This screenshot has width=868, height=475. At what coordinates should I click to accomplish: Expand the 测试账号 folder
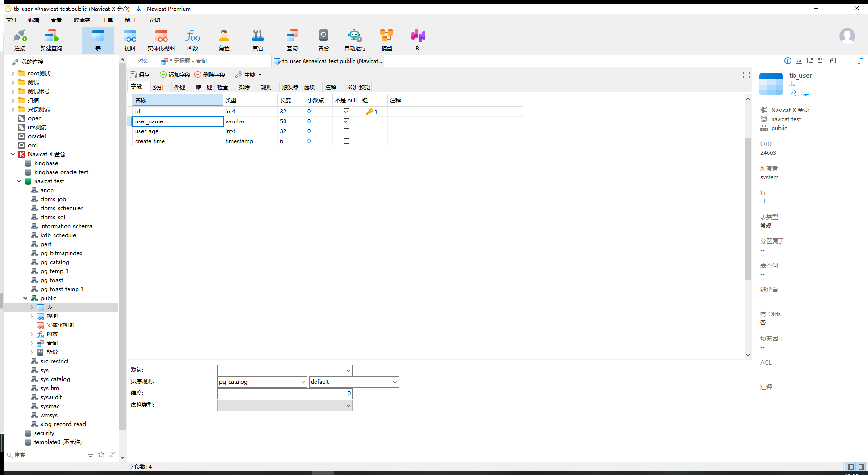[13, 91]
